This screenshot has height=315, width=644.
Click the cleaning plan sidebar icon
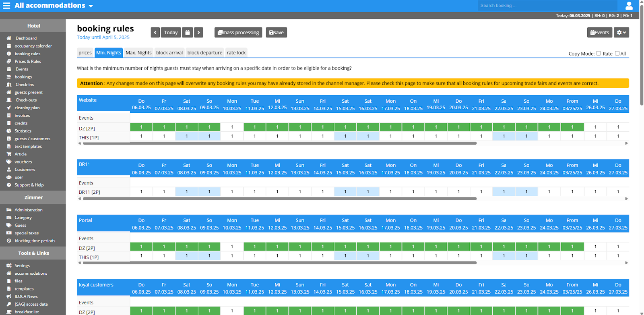coord(9,108)
